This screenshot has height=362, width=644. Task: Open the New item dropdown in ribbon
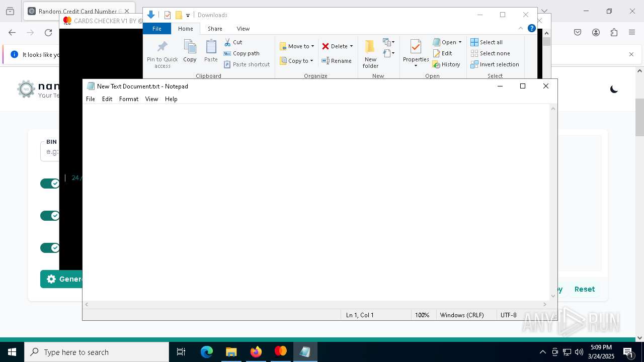click(x=388, y=42)
